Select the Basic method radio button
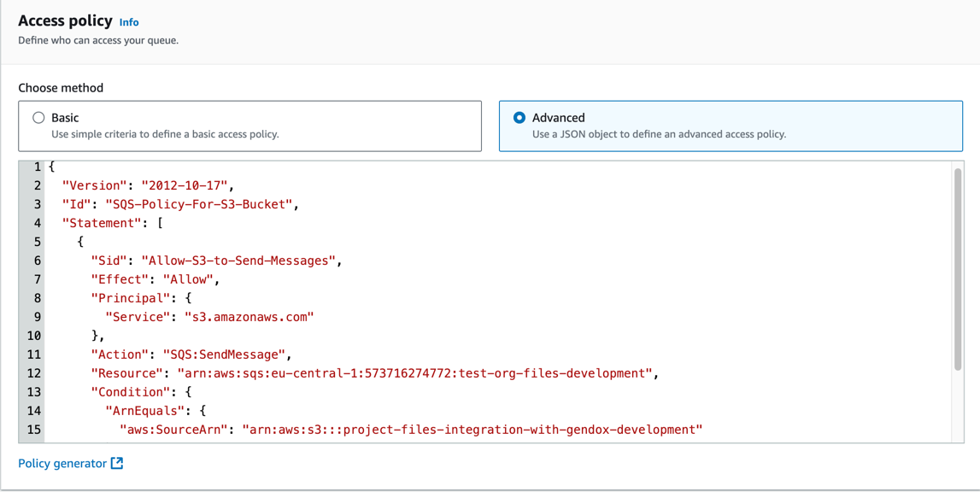Screen dimensions: 980x492 [x=38, y=118]
